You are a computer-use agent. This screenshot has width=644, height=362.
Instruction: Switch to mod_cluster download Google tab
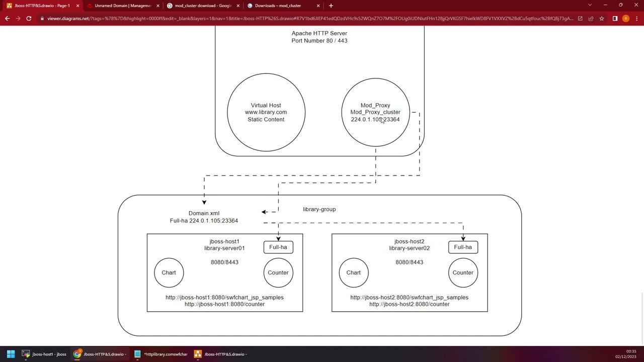pyautogui.click(x=203, y=6)
